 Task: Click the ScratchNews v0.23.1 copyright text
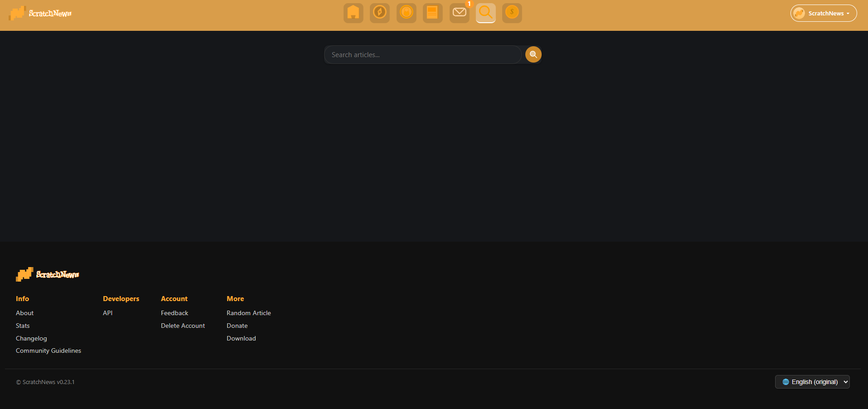(x=45, y=382)
